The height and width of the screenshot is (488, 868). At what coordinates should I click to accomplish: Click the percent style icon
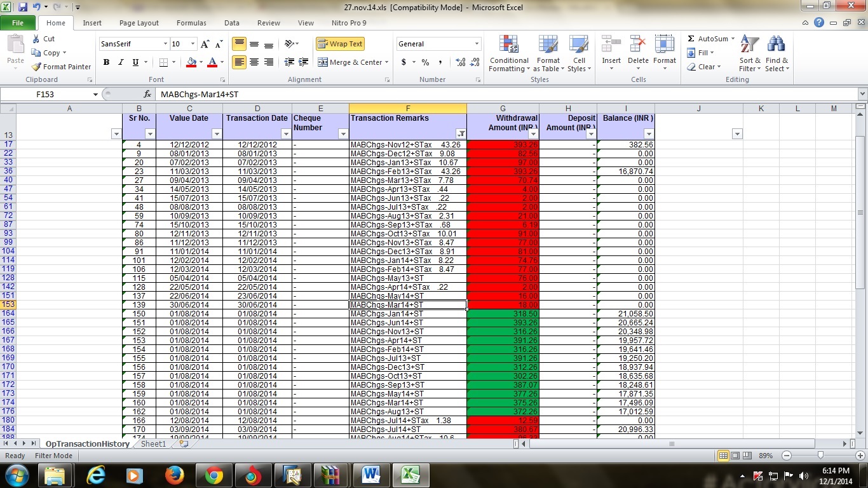(x=425, y=62)
